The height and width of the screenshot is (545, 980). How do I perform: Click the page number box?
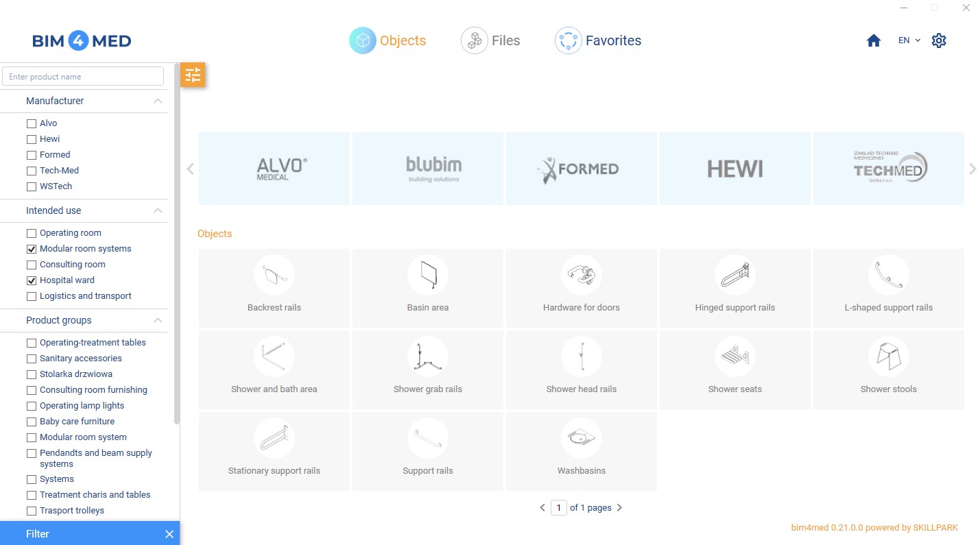pos(559,508)
